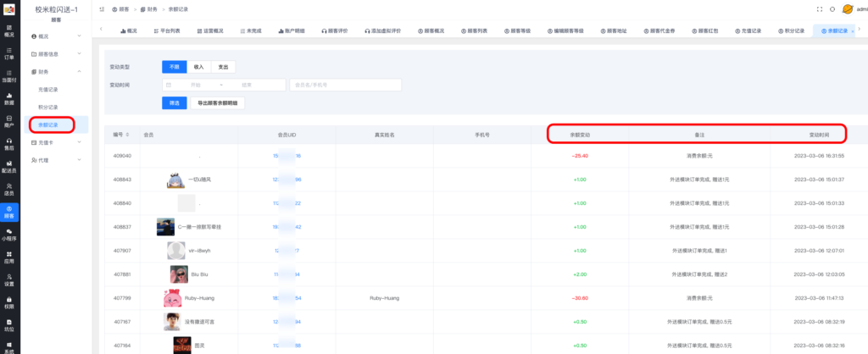Switch to the 顾客列表 tab
This screenshot has width=868, height=354.
click(x=474, y=31)
